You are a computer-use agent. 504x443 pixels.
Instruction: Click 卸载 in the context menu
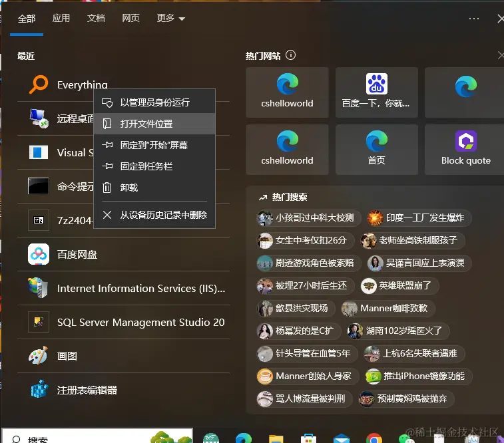pyautogui.click(x=154, y=188)
